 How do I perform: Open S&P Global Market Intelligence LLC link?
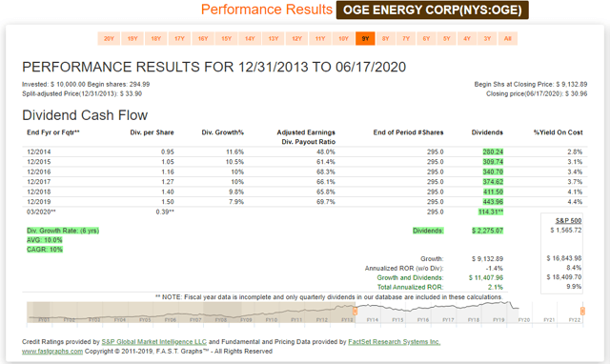coord(154,342)
